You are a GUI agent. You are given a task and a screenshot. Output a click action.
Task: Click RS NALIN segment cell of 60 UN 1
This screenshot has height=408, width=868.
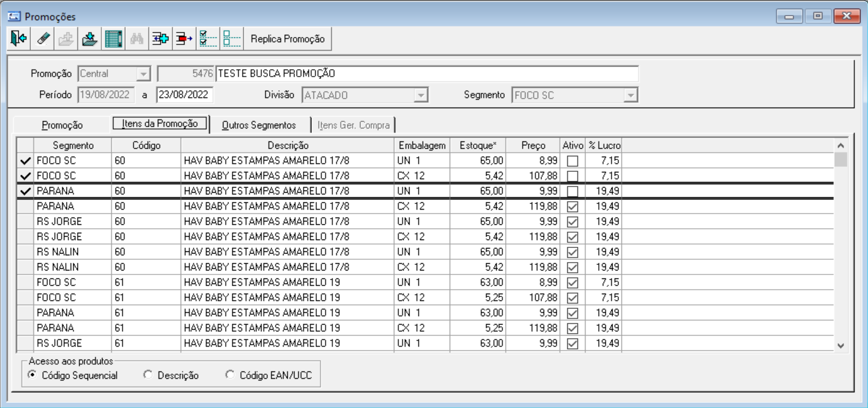click(x=73, y=252)
